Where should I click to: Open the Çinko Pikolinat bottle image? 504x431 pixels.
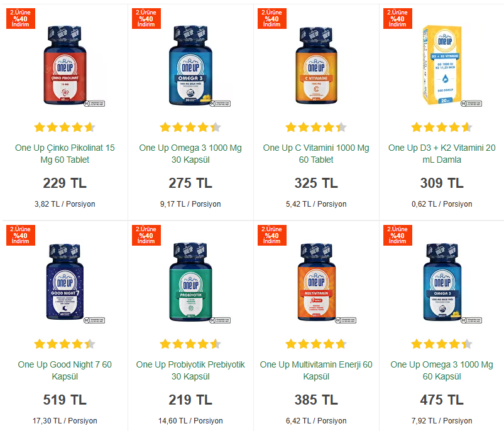tap(65, 65)
